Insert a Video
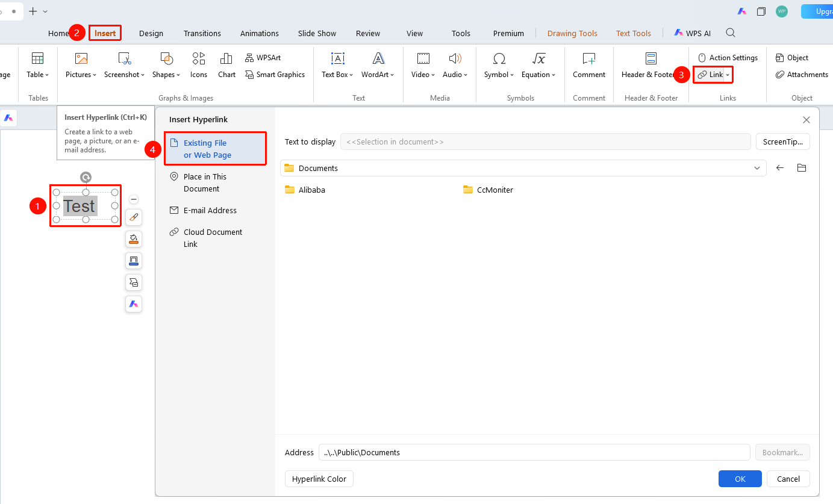 tap(423, 66)
